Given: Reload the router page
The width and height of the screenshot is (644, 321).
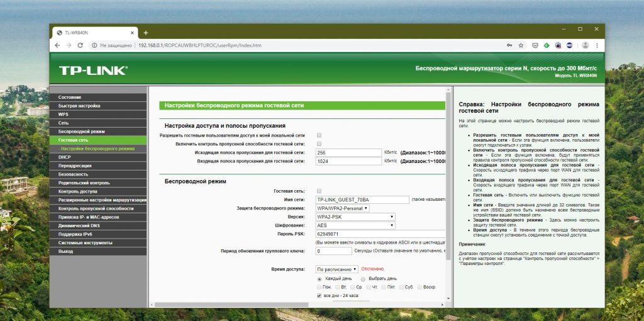Looking at the screenshot, I should [x=80, y=45].
